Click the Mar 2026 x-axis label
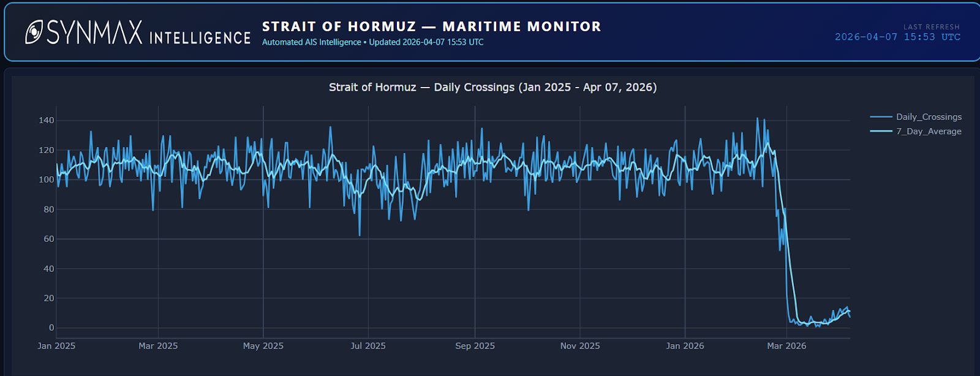The height and width of the screenshot is (376, 980). pos(786,346)
